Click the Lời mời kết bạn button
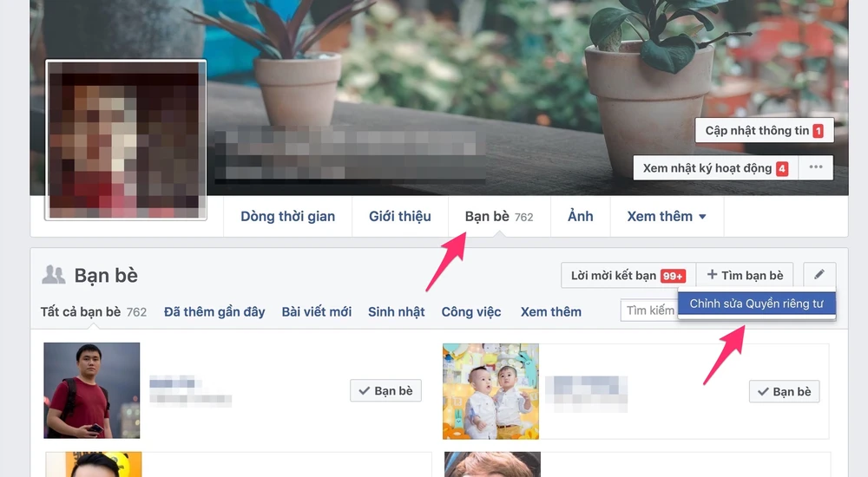Viewport: 868px width, 477px height. [x=614, y=276]
